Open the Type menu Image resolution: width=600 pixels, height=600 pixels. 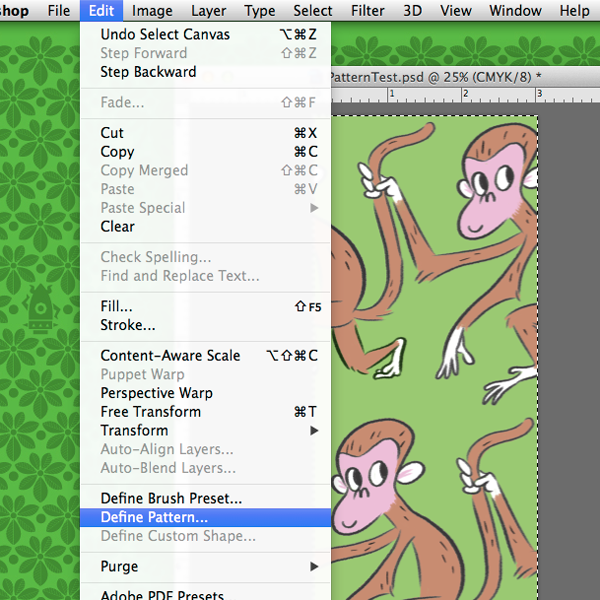[x=259, y=11]
